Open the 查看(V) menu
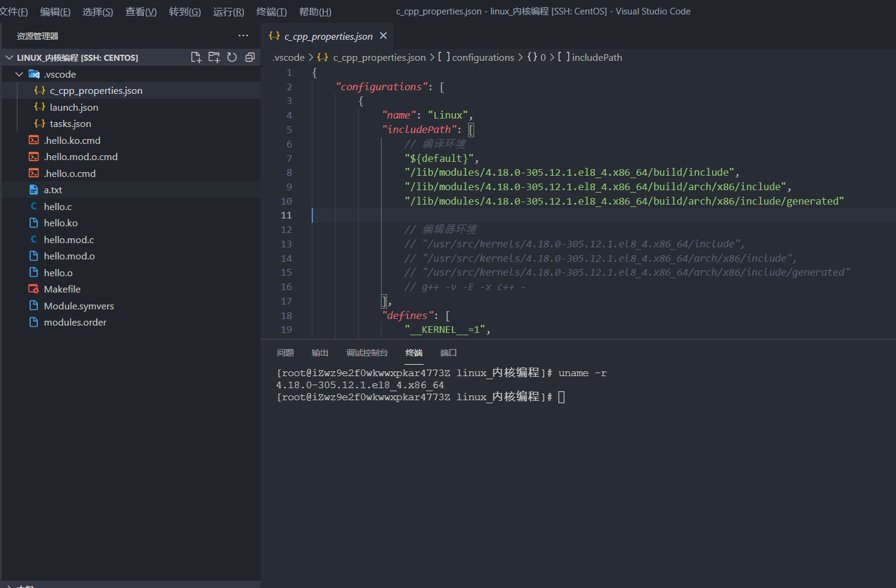 pyautogui.click(x=141, y=12)
